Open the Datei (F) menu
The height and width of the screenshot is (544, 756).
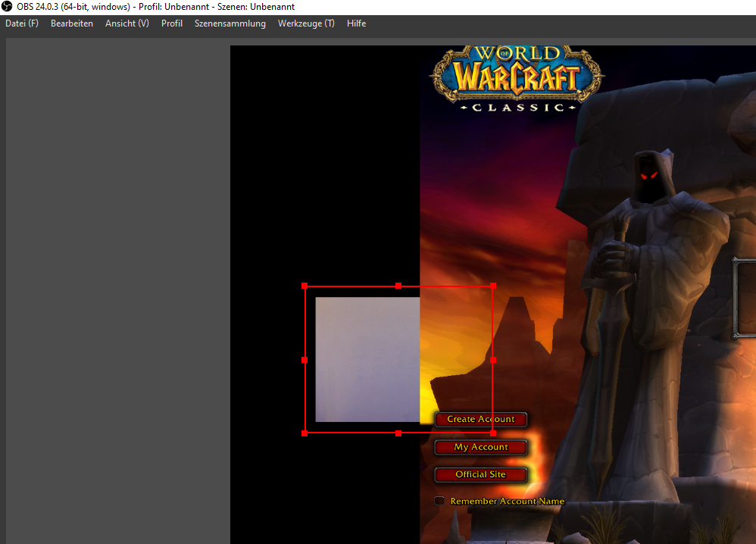pyautogui.click(x=22, y=23)
